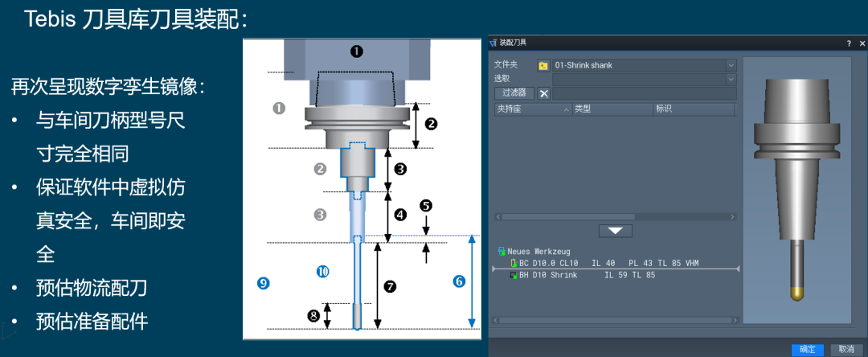868x357 pixels.
Task: Click the 类型 column header
Action: click(x=612, y=109)
